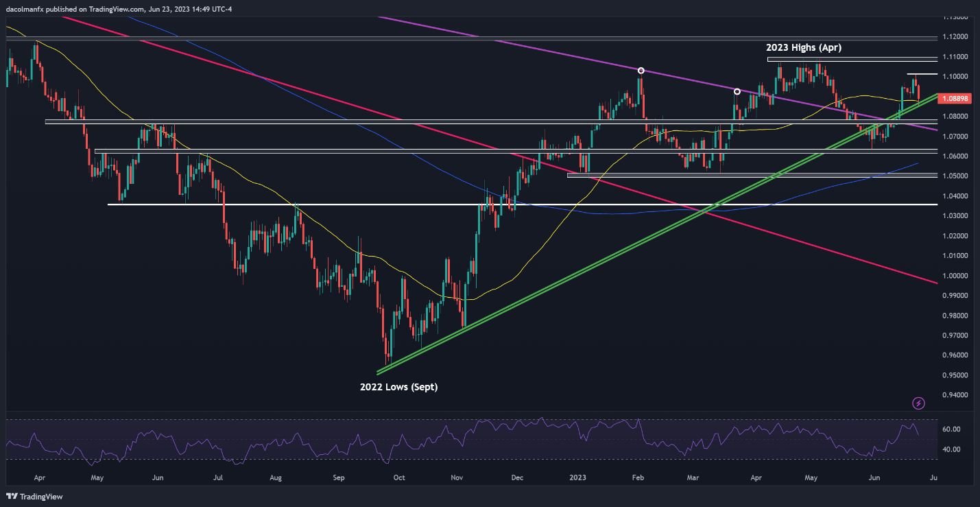Screen dimensions: 980x507
Task: Click the RSI 60.00 level label
Action: click(x=951, y=429)
